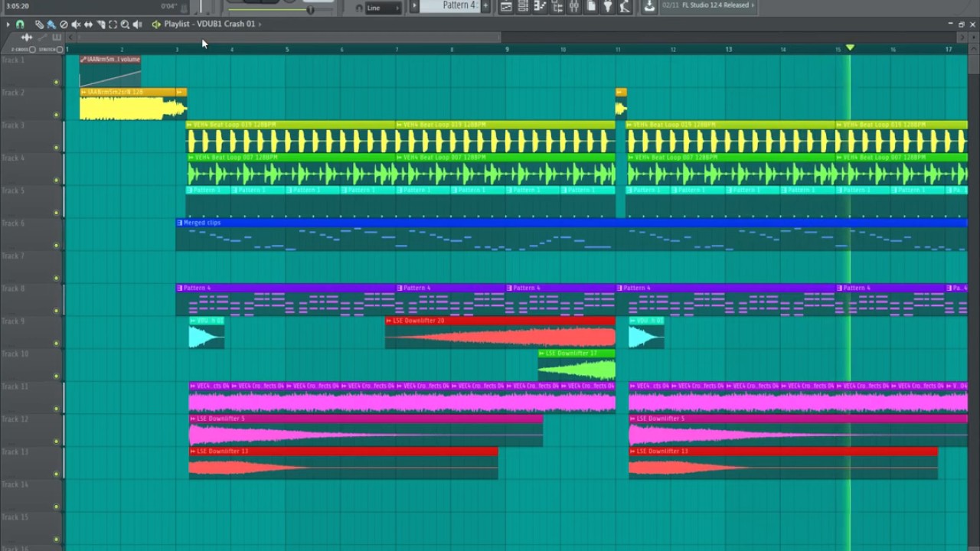The height and width of the screenshot is (551, 980).
Task: Select the Paint brush tool
Action: point(51,24)
